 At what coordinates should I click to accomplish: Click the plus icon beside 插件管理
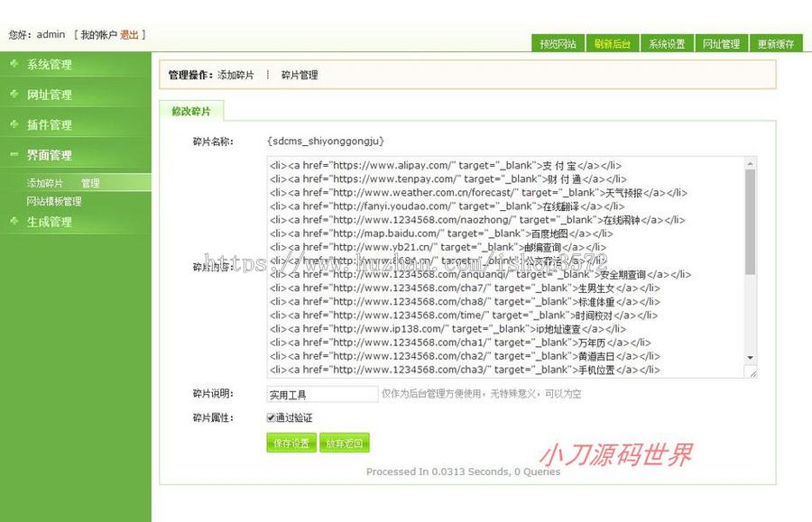pyautogui.click(x=13, y=124)
